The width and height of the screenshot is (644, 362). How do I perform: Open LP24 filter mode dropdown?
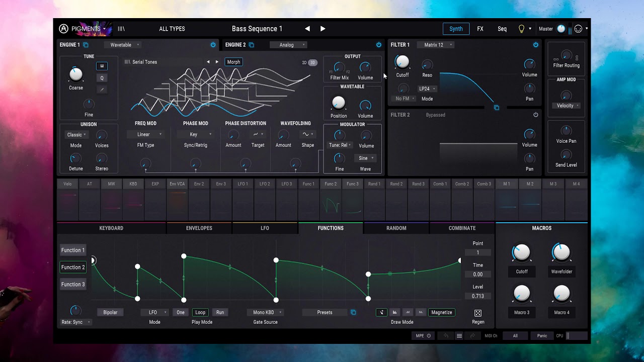pyautogui.click(x=427, y=88)
